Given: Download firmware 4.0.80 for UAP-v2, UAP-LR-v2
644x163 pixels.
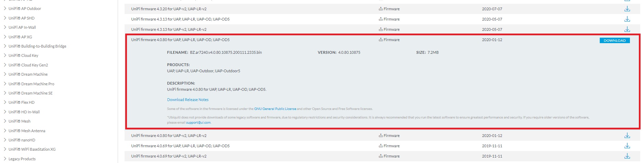Looking at the screenshot, I should pos(627,136).
